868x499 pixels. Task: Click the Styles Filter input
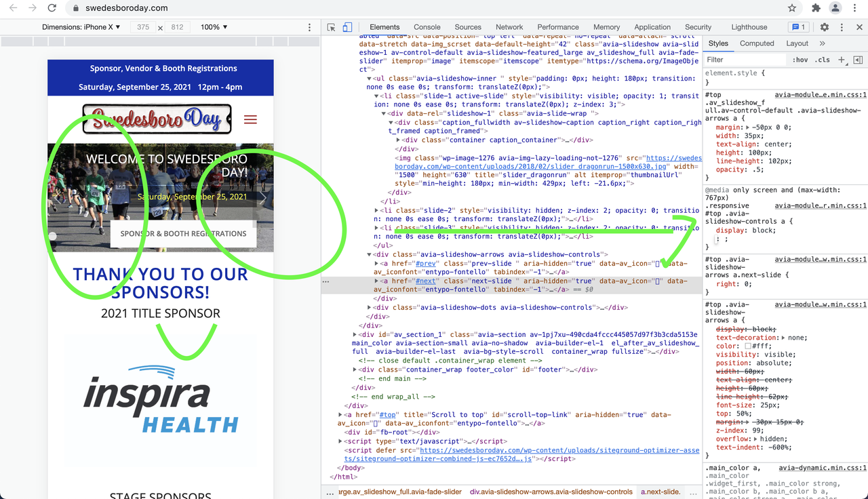tap(746, 60)
